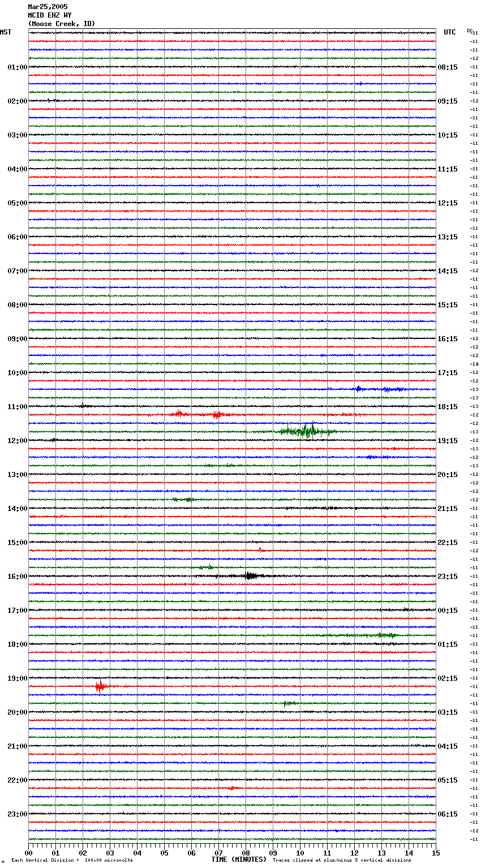Select the 06:00 MST time label

(18, 237)
